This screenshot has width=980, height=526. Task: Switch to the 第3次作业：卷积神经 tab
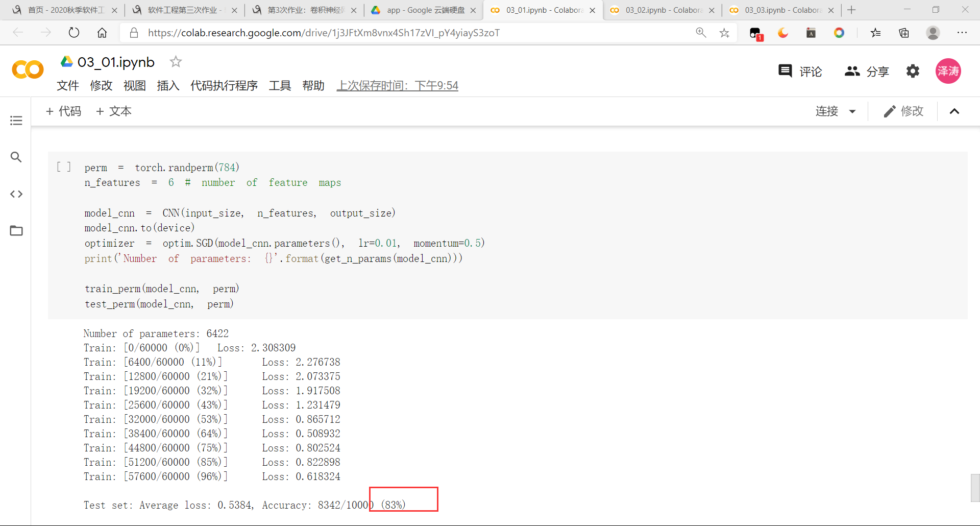[304, 10]
